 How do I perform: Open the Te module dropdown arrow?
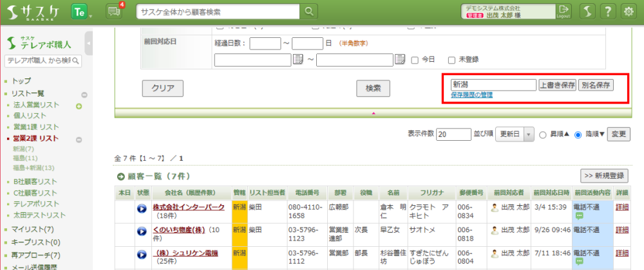coord(91,14)
